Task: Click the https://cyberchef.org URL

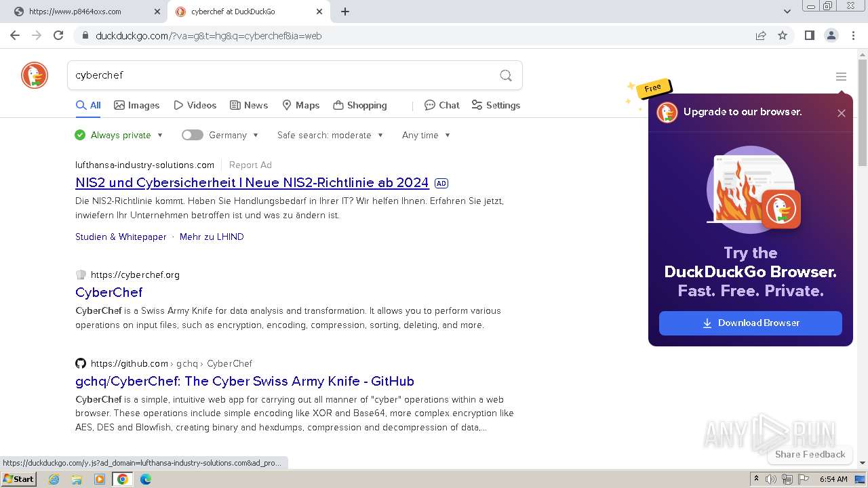Action: click(x=135, y=274)
